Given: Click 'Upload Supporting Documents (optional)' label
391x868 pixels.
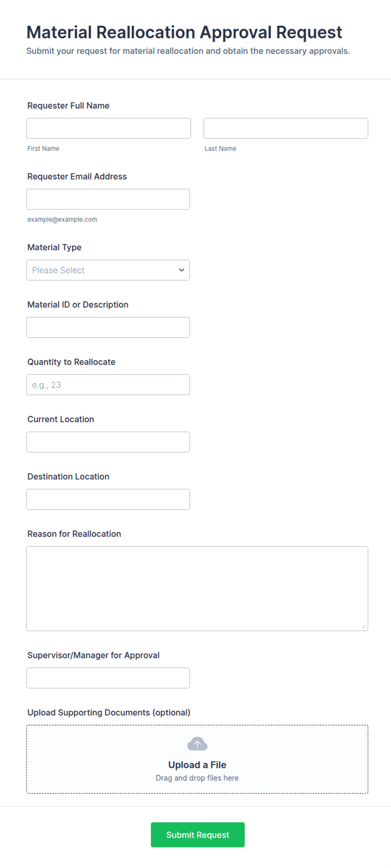Looking at the screenshot, I should click(109, 713).
